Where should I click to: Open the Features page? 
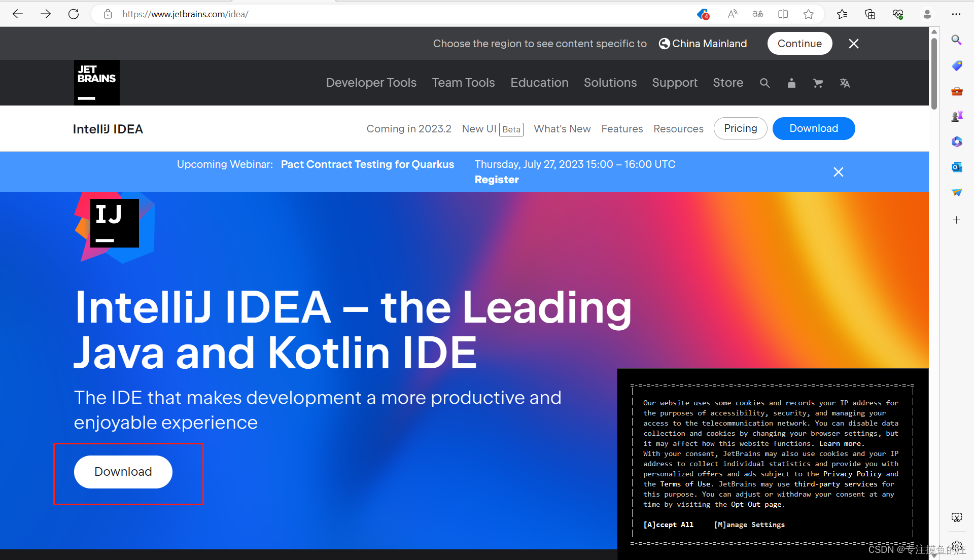point(622,129)
